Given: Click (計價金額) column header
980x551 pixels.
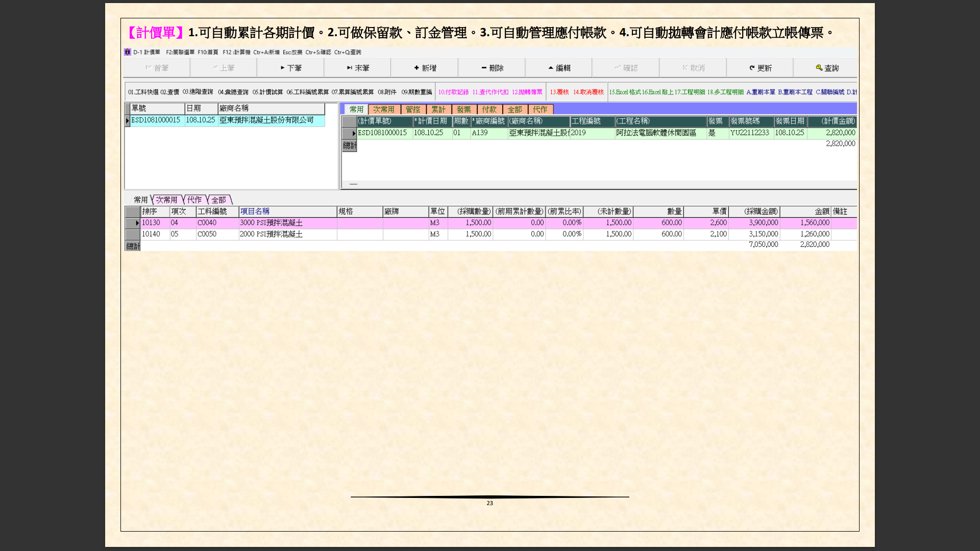Looking at the screenshot, I should point(832,121).
